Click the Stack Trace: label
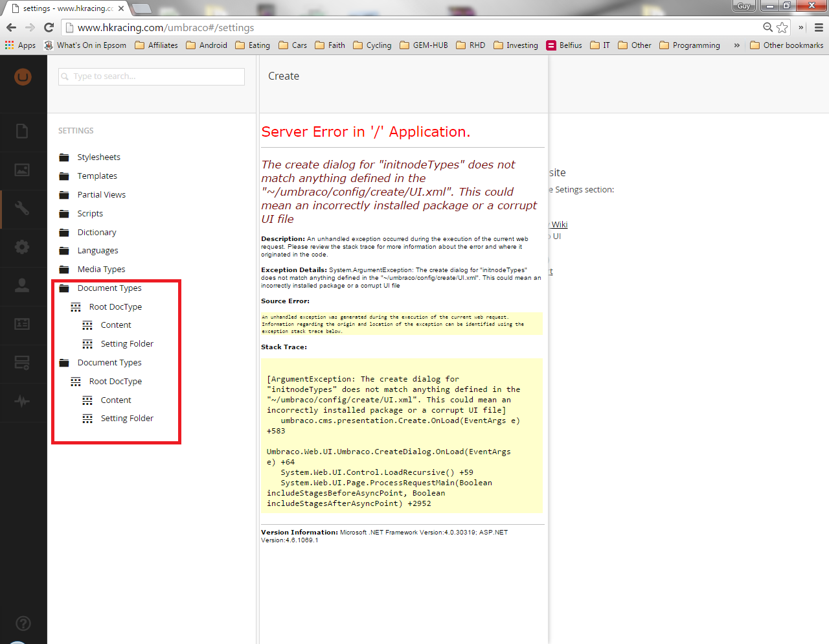 point(284,347)
